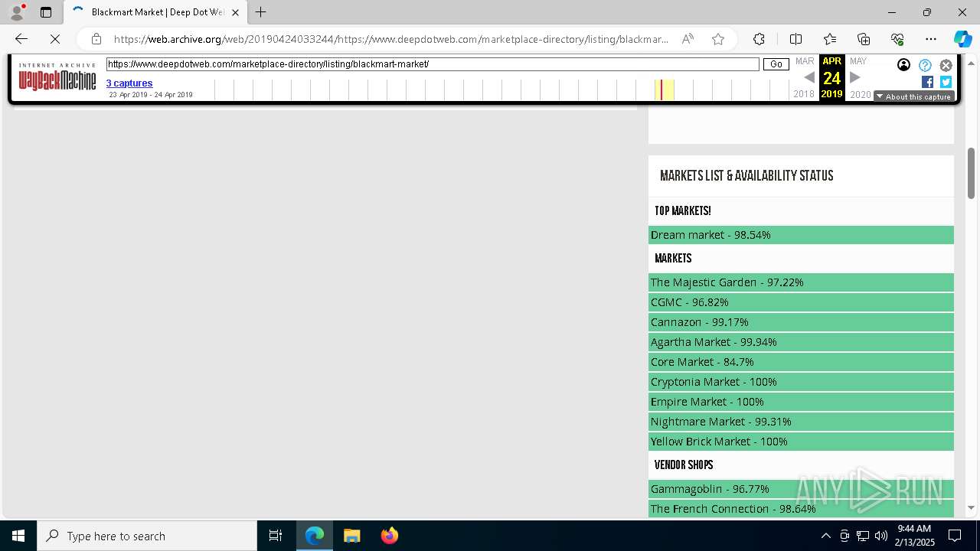The width and height of the screenshot is (980, 551).
Task: Open The French Connection 98.64% entry
Action: pyautogui.click(x=801, y=509)
